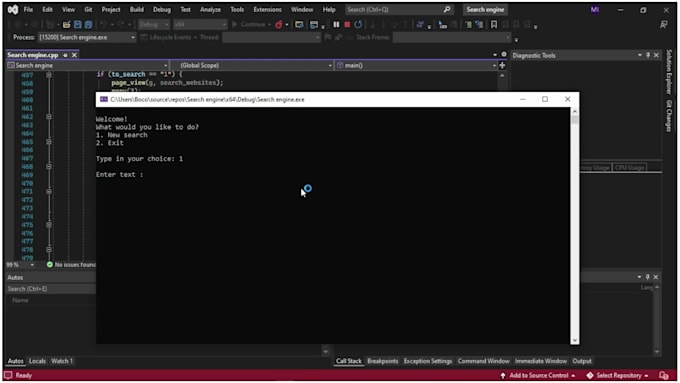The height and width of the screenshot is (383, 680).
Task: Open the Solution Explorer side tab
Action: point(669,72)
